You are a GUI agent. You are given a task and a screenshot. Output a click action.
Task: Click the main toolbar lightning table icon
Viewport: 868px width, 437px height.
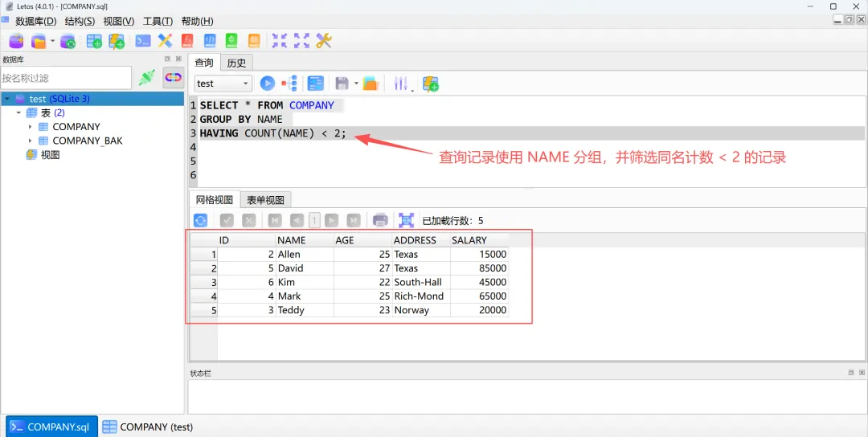[117, 40]
